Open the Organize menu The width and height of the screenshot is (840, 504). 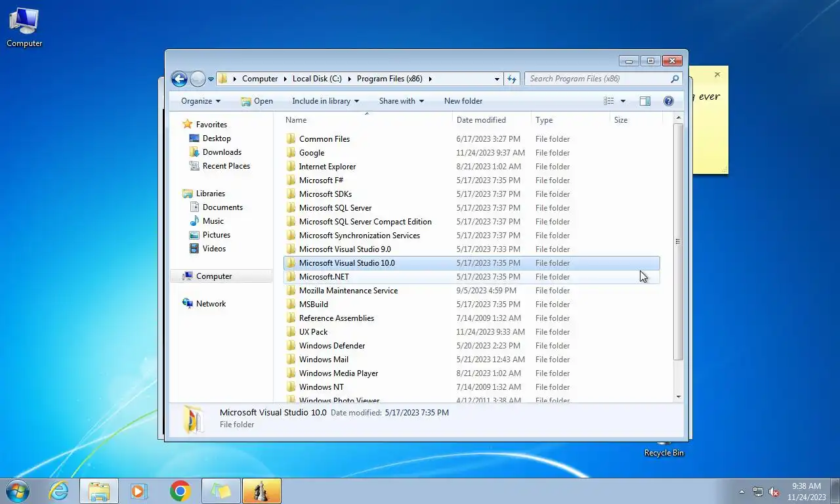201,101
